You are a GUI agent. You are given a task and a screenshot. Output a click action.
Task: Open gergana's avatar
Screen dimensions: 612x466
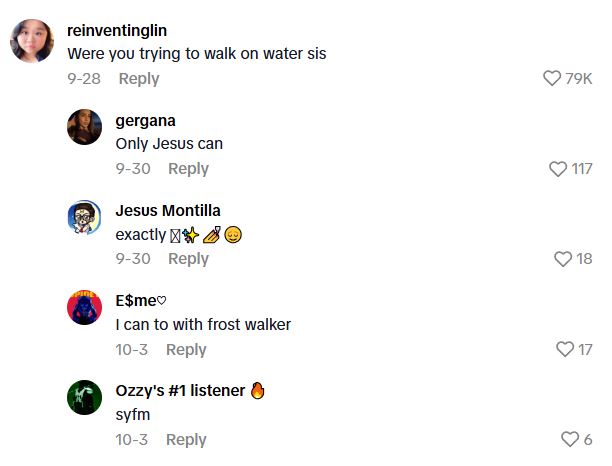[x=84, y=127]
